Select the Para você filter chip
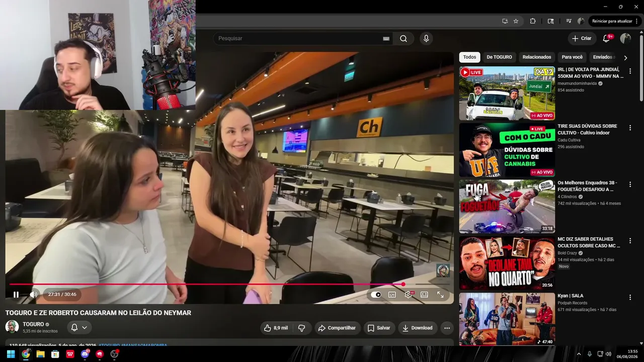The image size is (644, 362). pos(572,57)
